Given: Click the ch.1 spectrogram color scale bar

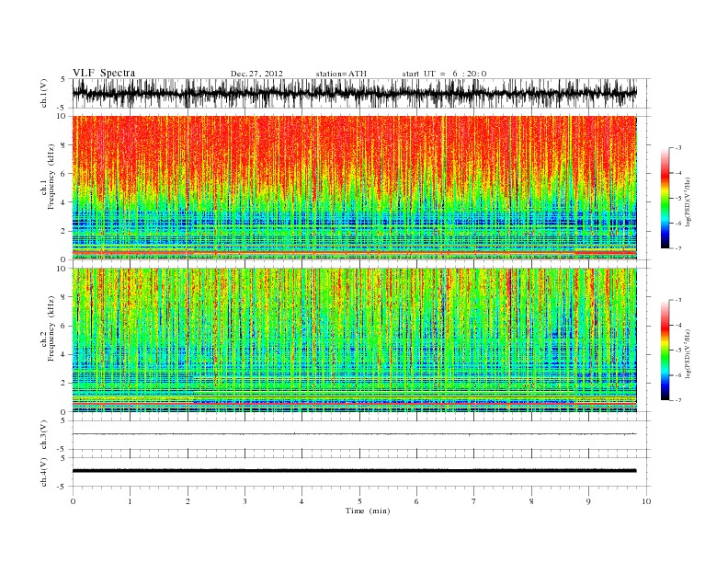Looking at the screenshot, I should (665, 198).
